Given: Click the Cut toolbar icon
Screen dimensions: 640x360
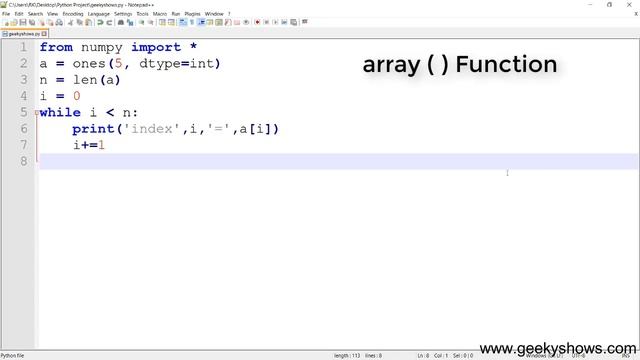Looking at the screenshot, I should click(70, 22).
